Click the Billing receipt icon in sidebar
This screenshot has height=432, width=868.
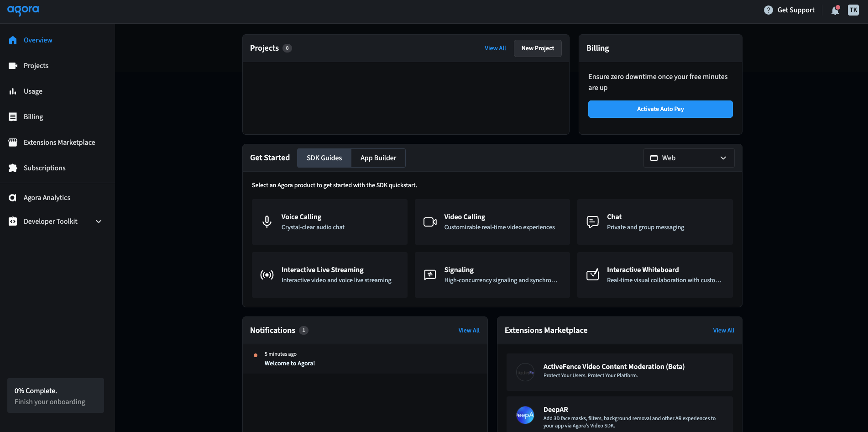pyautogui.click(x=13, y=117)
